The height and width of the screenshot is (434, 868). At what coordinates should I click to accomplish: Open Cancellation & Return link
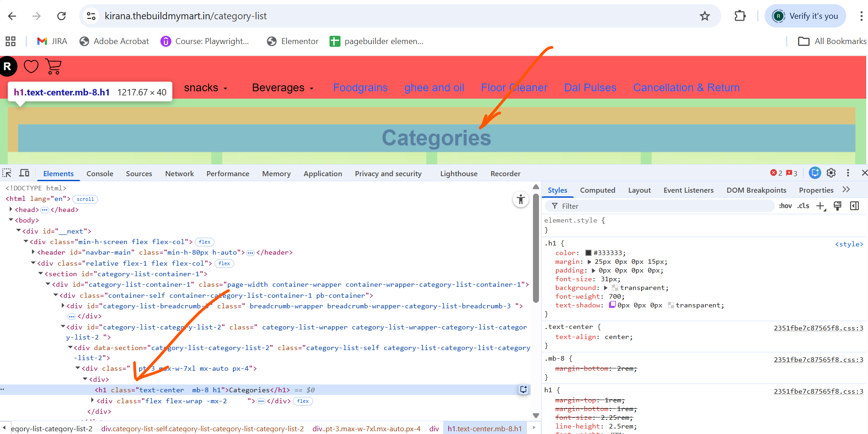687,88
